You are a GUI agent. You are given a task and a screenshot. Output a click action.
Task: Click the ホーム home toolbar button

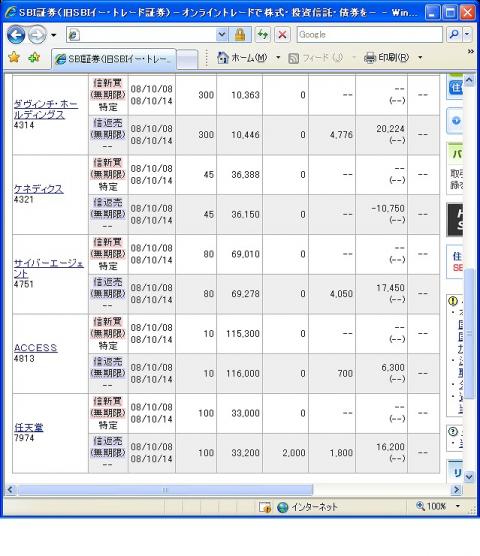tap(242, 57)
